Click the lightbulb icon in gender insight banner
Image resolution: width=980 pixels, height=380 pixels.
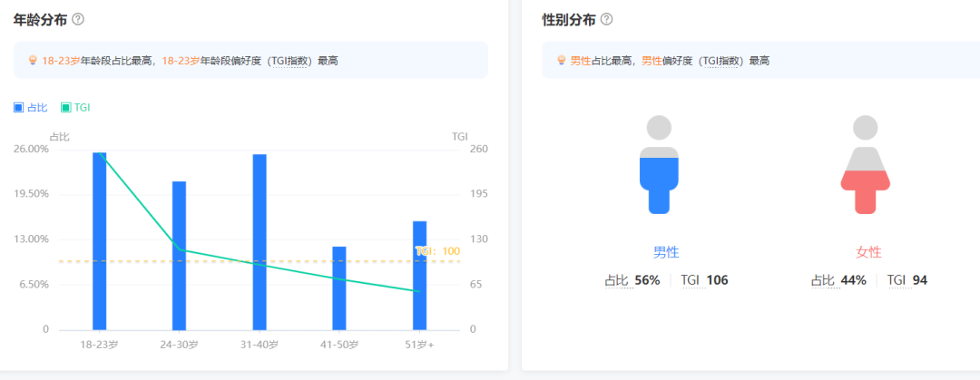pos(562,61)
